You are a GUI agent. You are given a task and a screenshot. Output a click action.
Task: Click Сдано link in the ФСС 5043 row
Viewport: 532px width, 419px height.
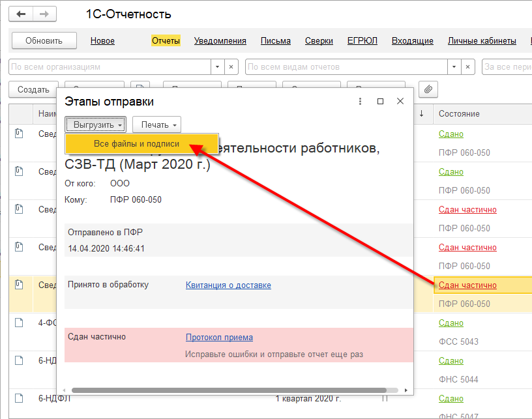451,323
